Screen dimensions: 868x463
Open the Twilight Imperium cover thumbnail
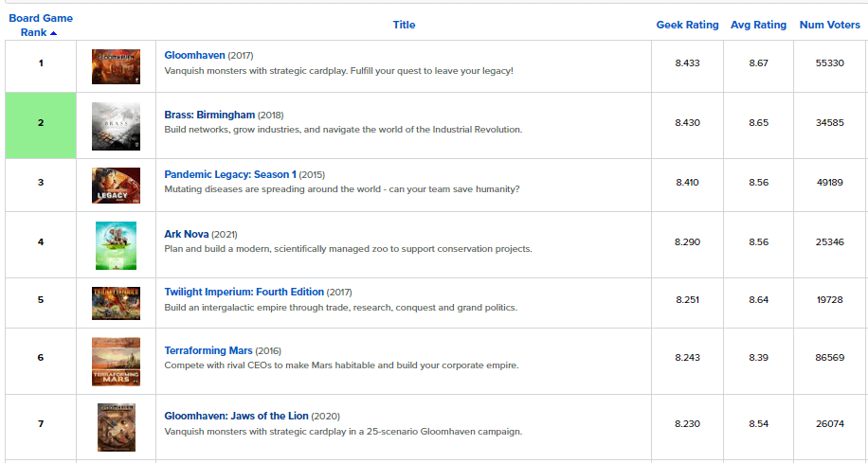[116, 303]
